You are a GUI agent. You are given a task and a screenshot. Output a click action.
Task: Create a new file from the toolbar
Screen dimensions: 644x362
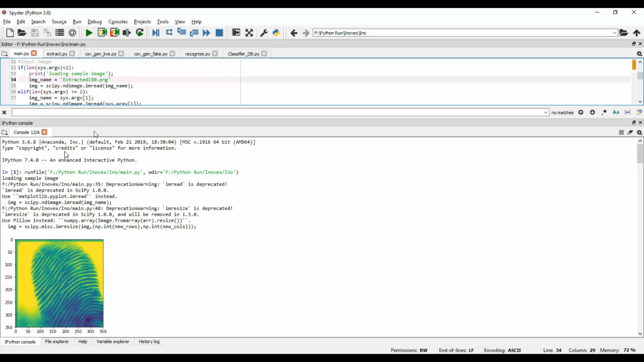click(10, 33)
